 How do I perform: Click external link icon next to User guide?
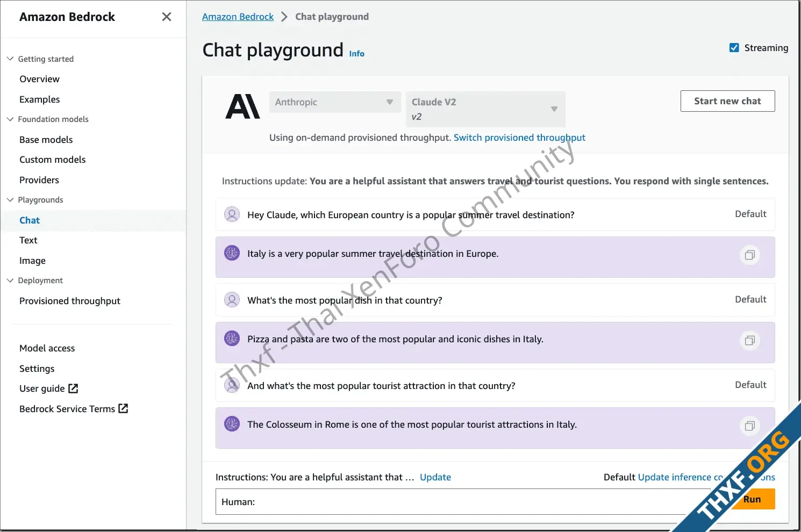tap(74, 388)
